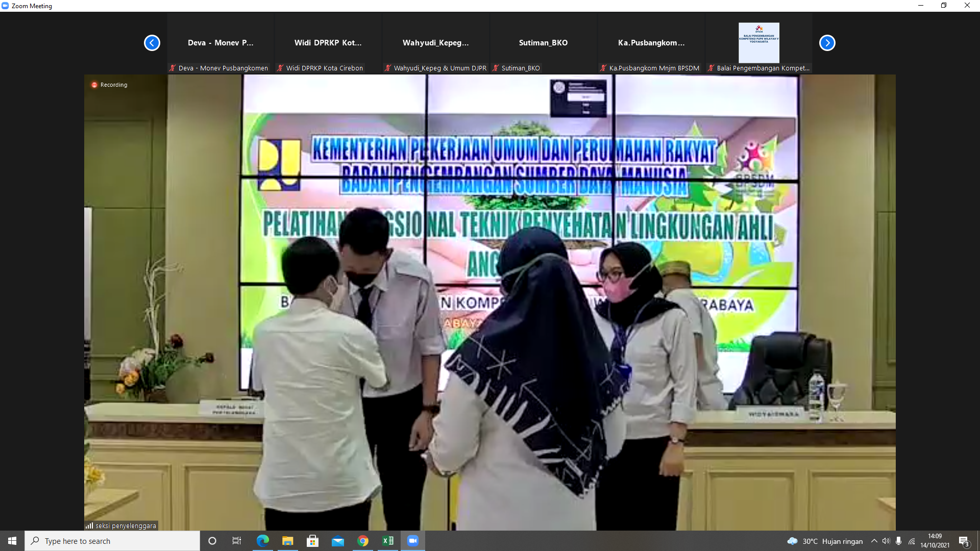Click muted mic icon of Sutiman_BKO label

click(x=496, y=68)
